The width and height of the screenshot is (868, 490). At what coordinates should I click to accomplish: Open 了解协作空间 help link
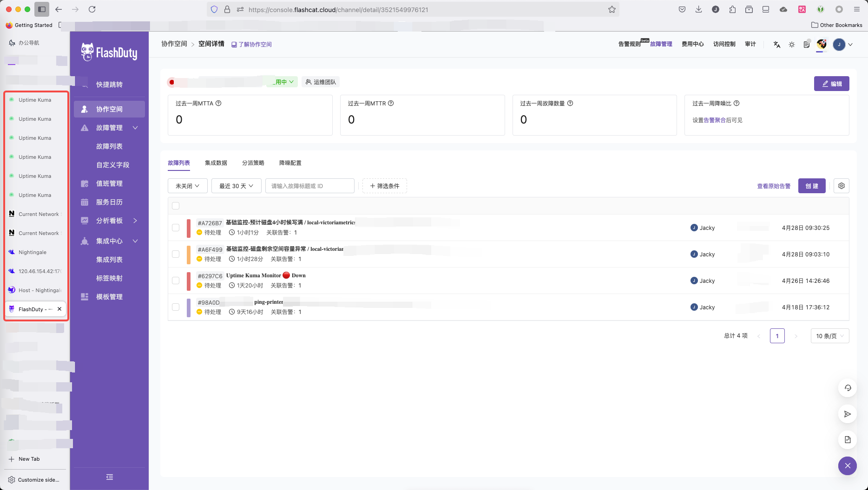point(251,44)
